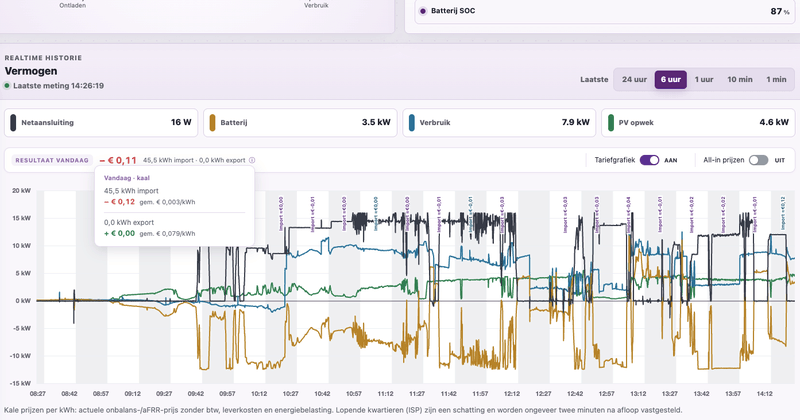This screenshot has width=800, height=420.
Task: Click the orange Batterij color swatch
Action: click(x=212, y=122)
